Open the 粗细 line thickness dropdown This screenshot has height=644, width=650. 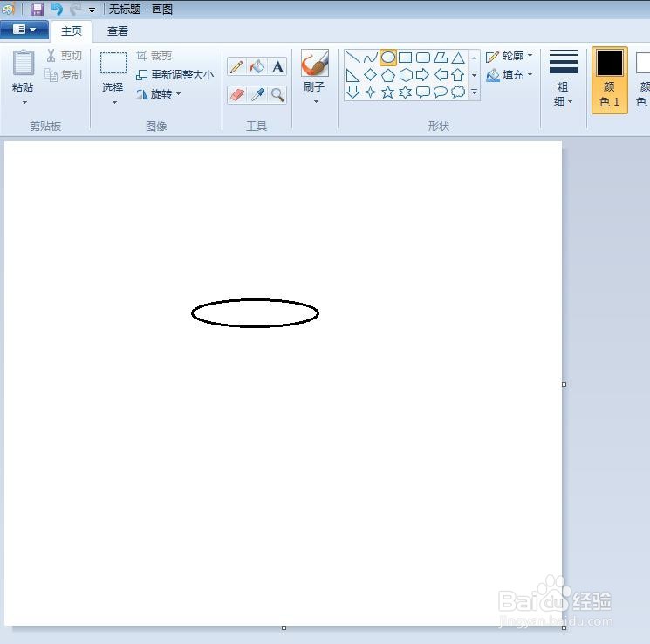point(563,78)
